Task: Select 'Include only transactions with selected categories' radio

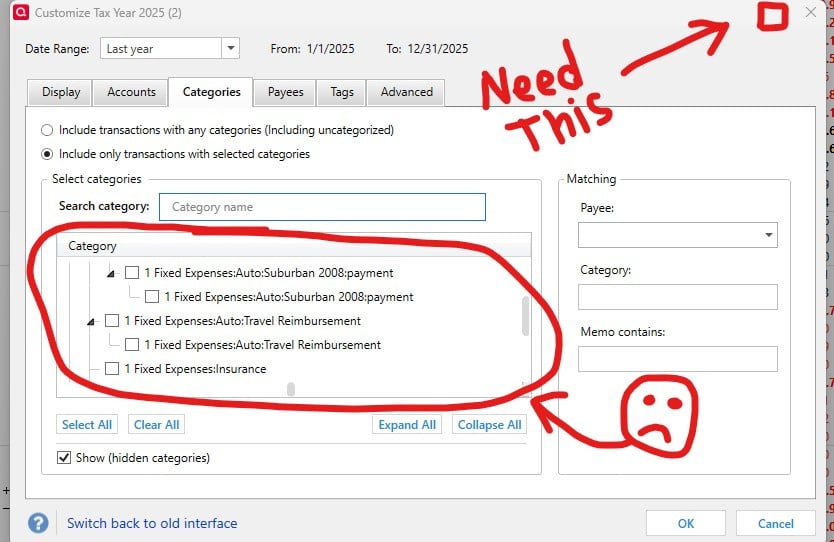Action: tap(47, 154)
